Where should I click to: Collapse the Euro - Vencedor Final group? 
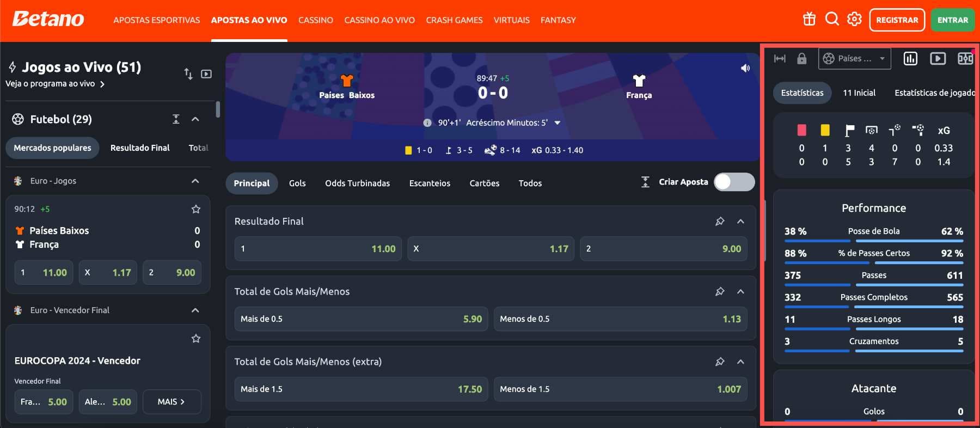(195, 310)
